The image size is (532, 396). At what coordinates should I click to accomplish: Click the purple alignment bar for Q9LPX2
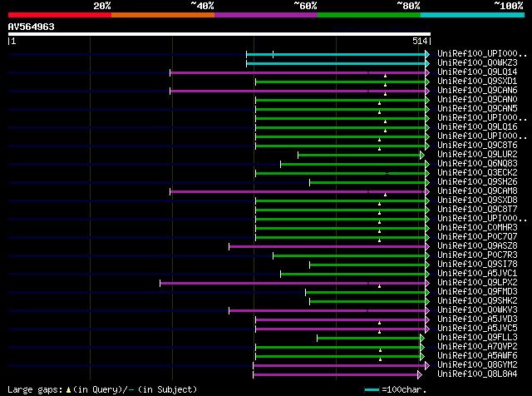[293, 283]
